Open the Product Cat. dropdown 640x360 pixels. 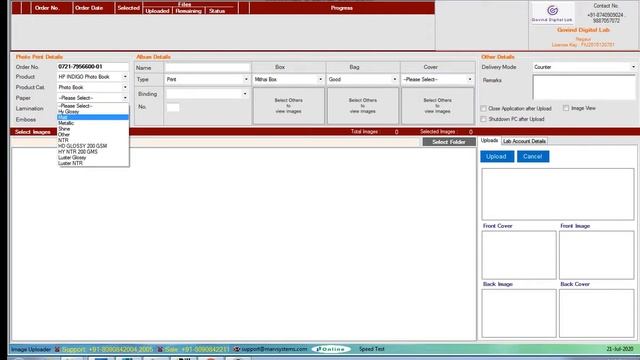125,87
